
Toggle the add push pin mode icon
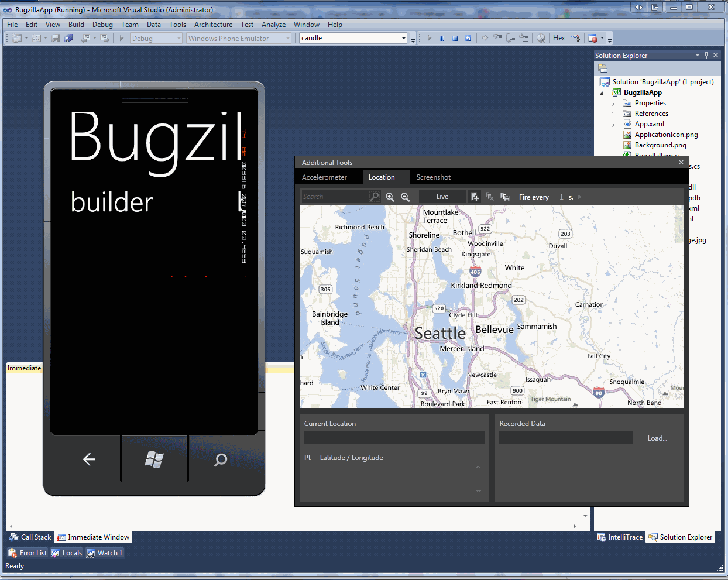(475, 197)
